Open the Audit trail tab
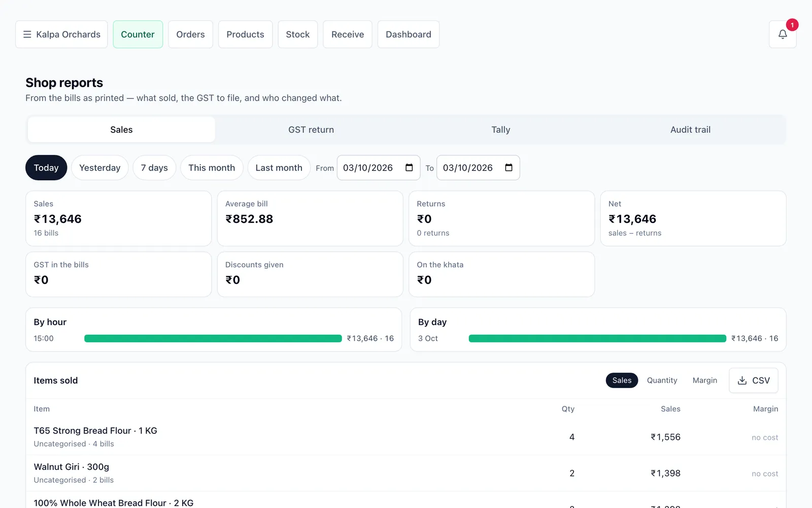812x508 pixels. (x=690, y=130)
